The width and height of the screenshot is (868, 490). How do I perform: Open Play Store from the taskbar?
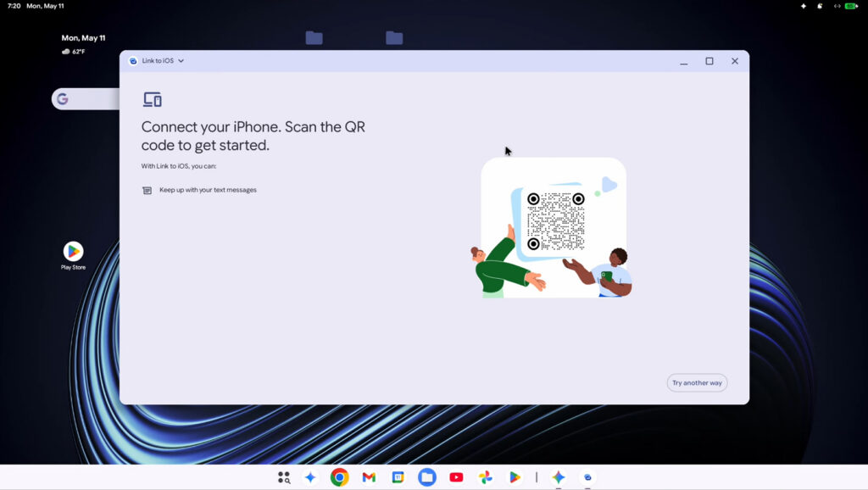[x=515, y=477]
